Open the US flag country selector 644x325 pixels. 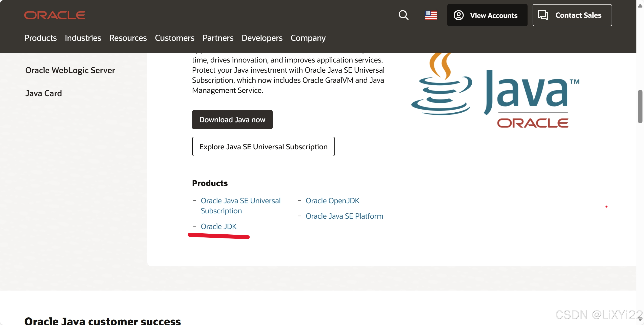click(431, 15)
